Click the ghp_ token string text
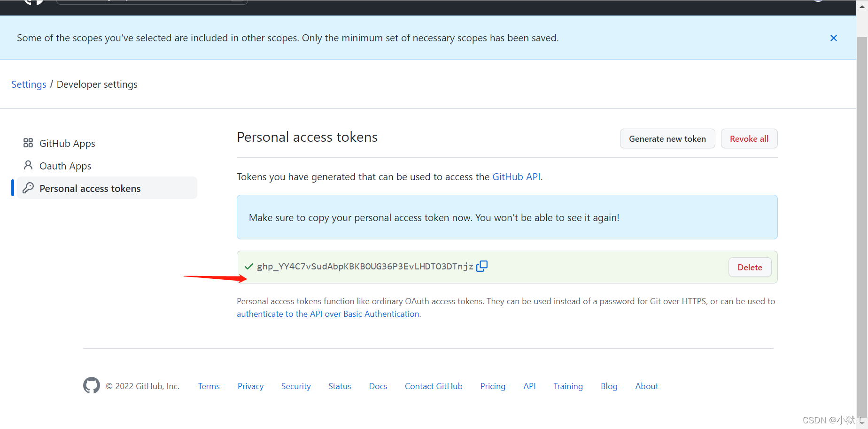The image size is (868, 429). coord(365,267)
